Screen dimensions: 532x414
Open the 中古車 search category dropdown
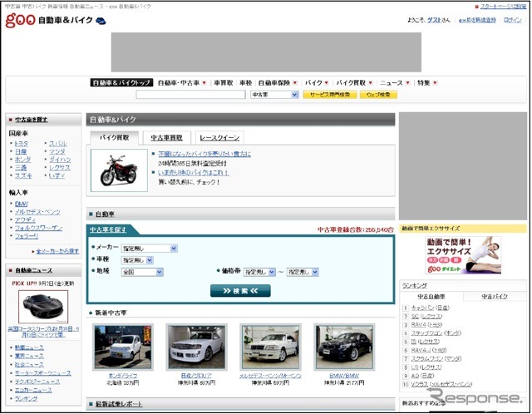274,95
